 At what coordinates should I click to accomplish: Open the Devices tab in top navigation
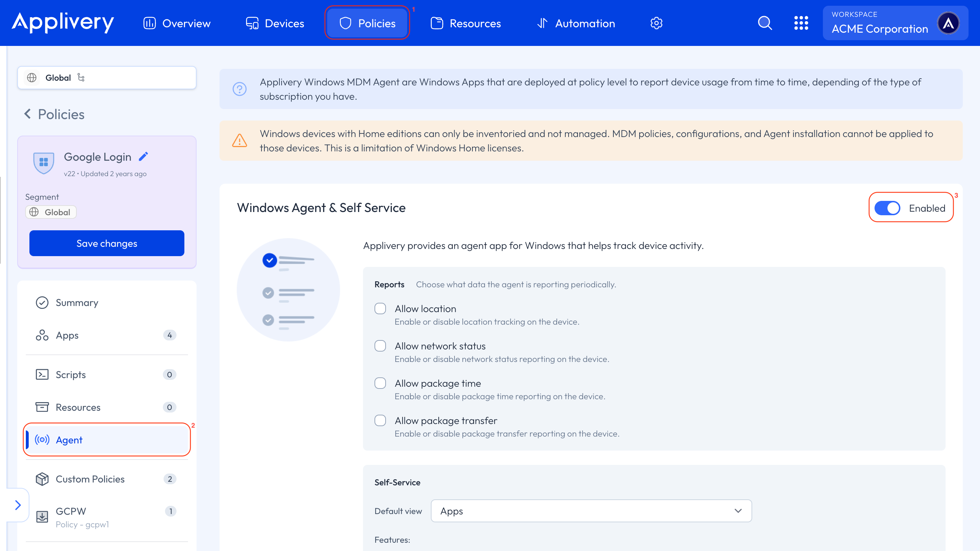[x=275, y=23]
